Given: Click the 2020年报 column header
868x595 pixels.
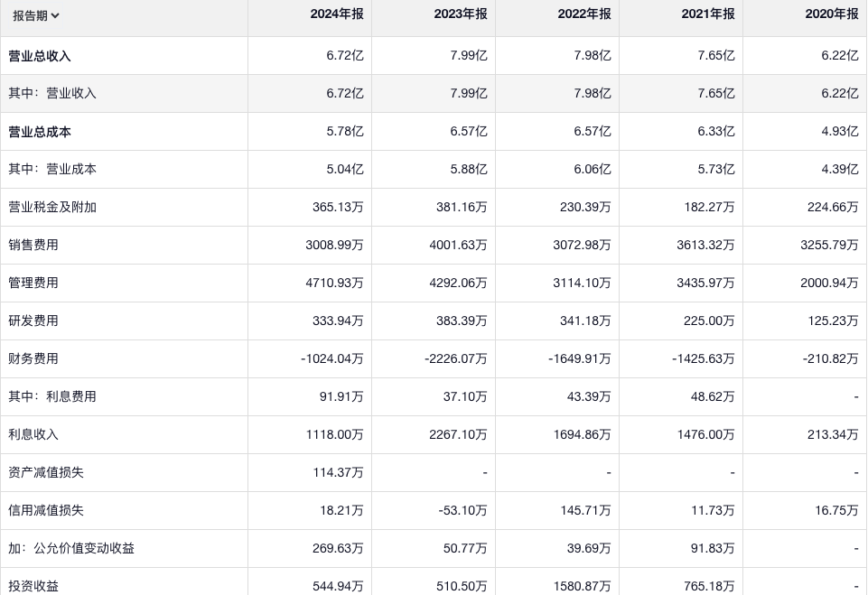Looking at the screenshot, I should point(831,14).
